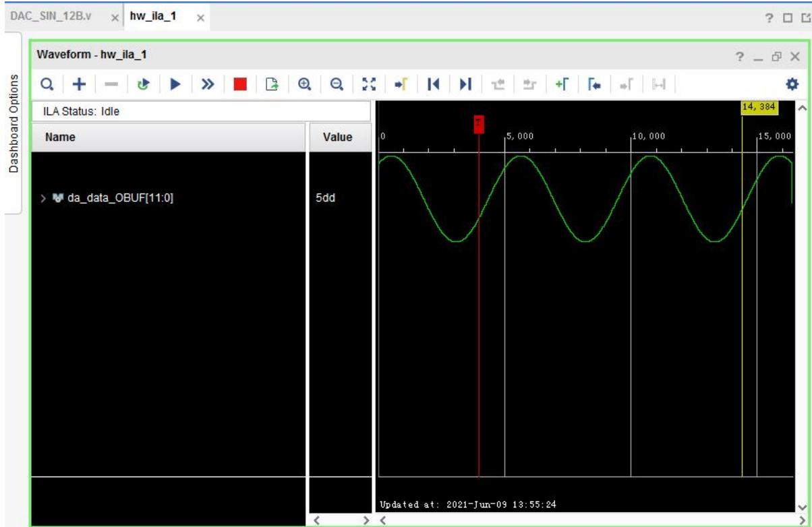
Task: Go to the first time position icon
Action: pyautogui.click(x=434, y=84)
